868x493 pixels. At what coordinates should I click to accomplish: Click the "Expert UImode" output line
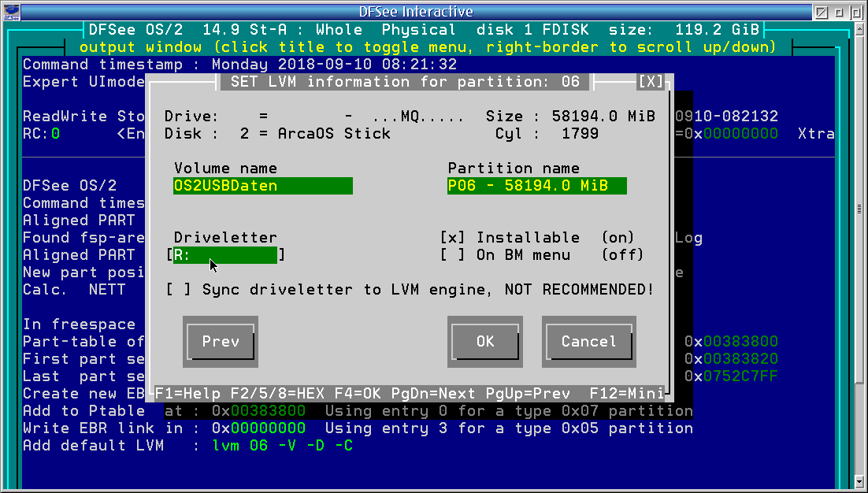83,82
